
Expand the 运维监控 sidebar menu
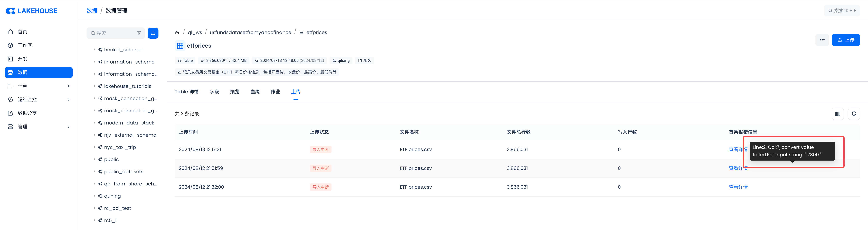point(68,100)
